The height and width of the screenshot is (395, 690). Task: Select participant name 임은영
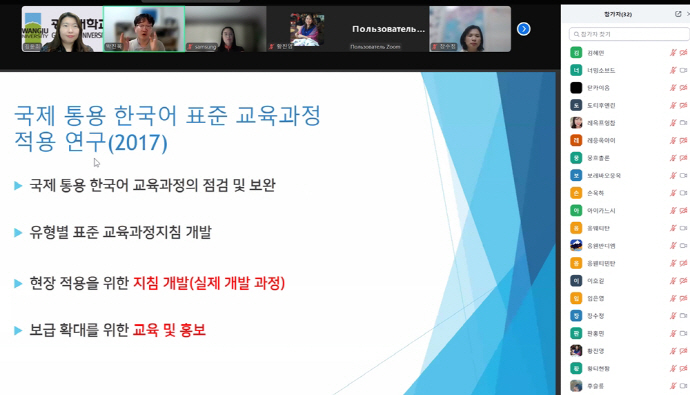(x=595, y=298)
